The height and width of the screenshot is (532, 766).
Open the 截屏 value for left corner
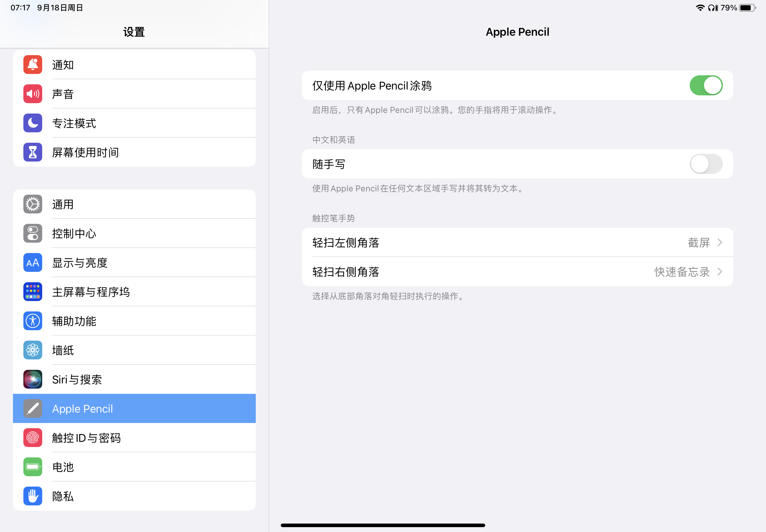point(698,243)
